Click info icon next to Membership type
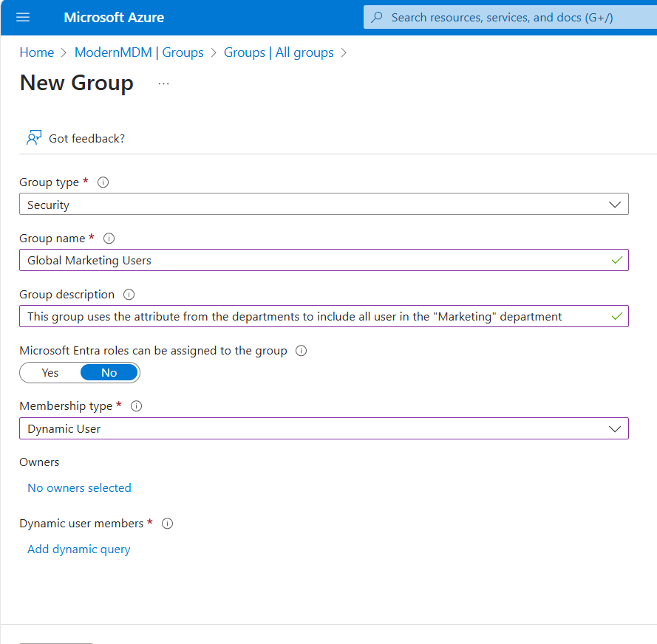Viewport: 657px width, 644px height. (x=137, y=406)
